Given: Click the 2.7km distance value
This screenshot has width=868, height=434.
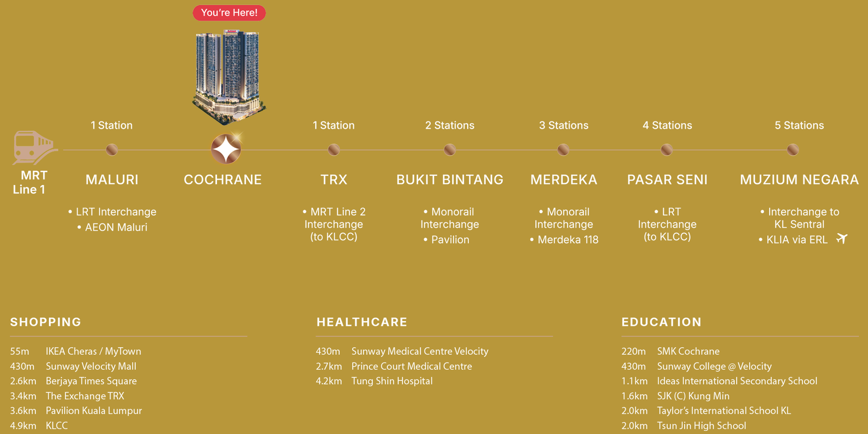Looking at the screenshot, I should [x=329, y=366].
